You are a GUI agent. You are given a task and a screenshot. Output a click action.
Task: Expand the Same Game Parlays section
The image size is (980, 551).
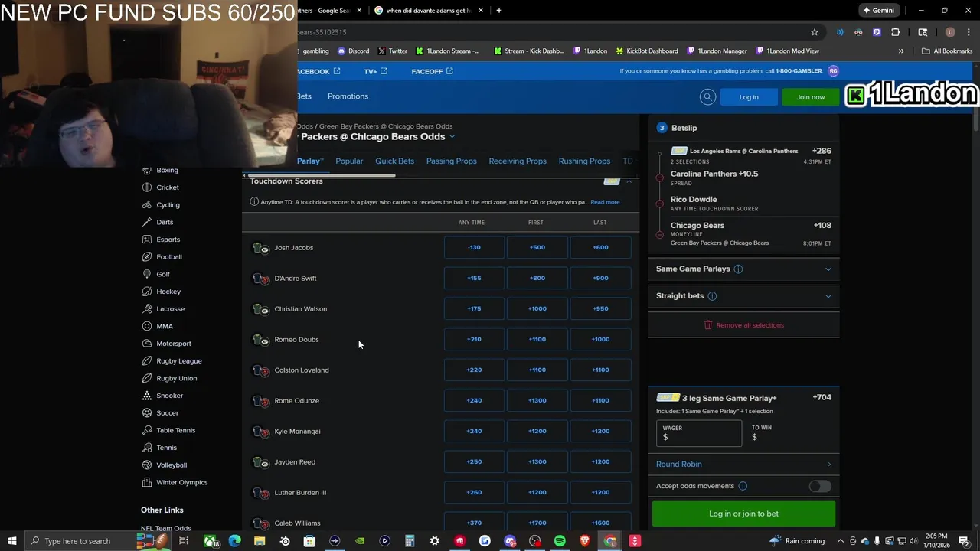coord(828,269)
